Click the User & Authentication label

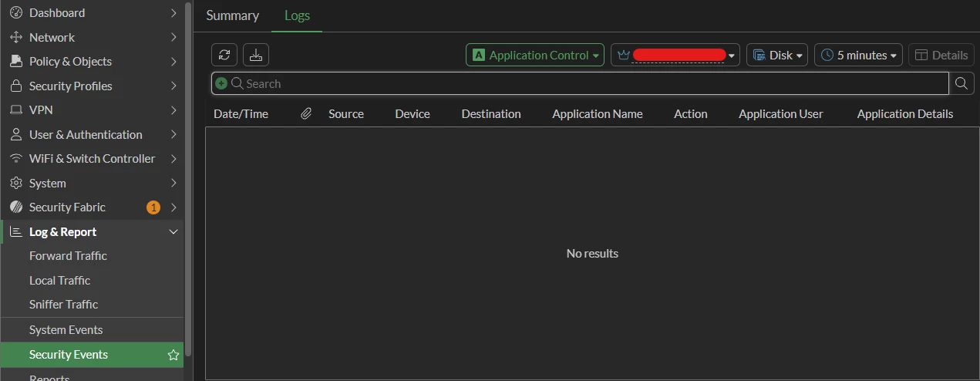[86, 134]
